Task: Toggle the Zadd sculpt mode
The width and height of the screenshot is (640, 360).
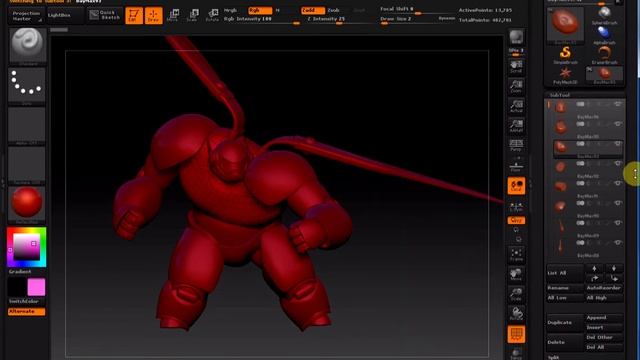Action: [313, 10]
